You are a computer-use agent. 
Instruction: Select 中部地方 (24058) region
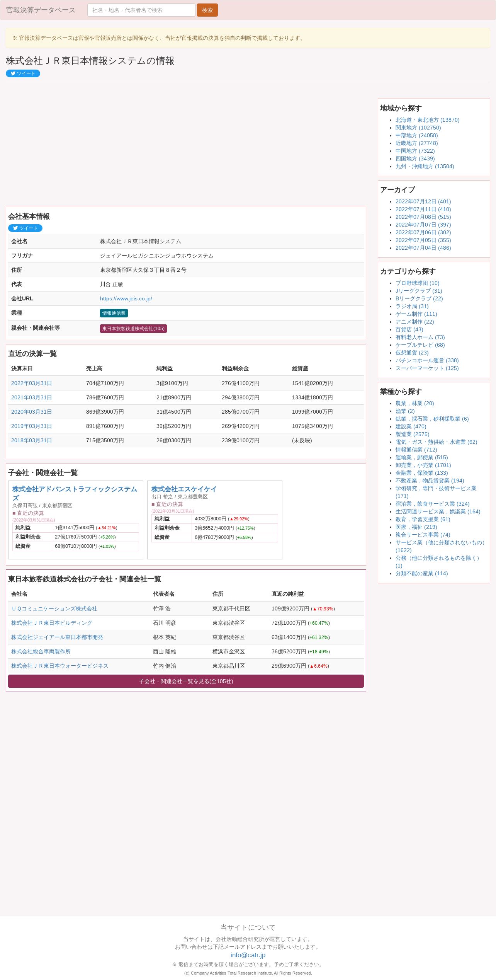(416, 135)
